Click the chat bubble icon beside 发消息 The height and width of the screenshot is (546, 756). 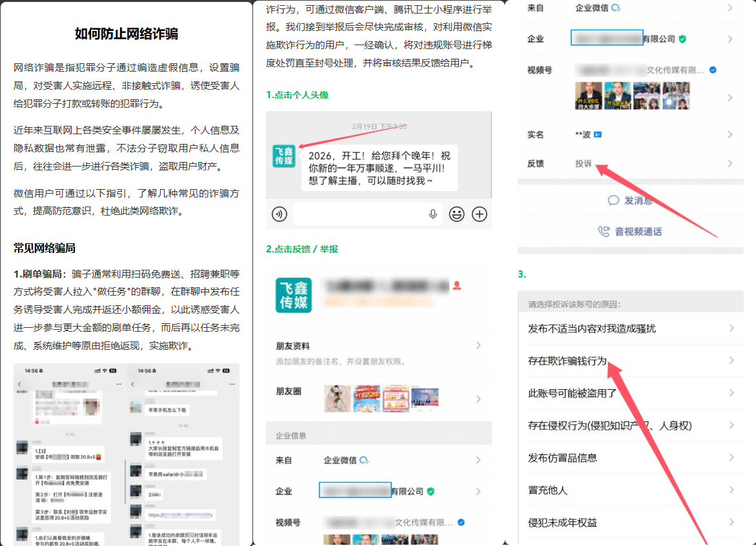(x=613, y=201)
